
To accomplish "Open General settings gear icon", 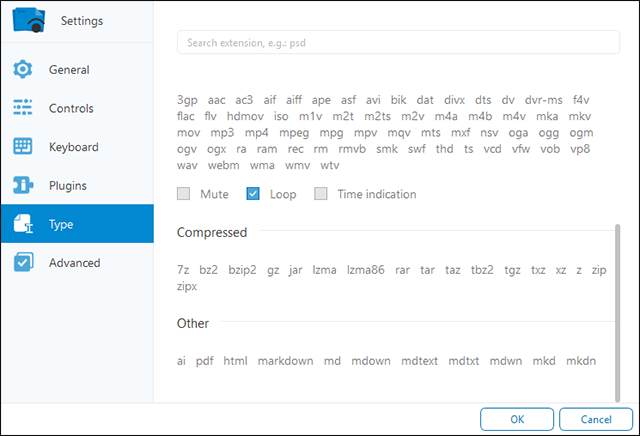I will point(23,70).
